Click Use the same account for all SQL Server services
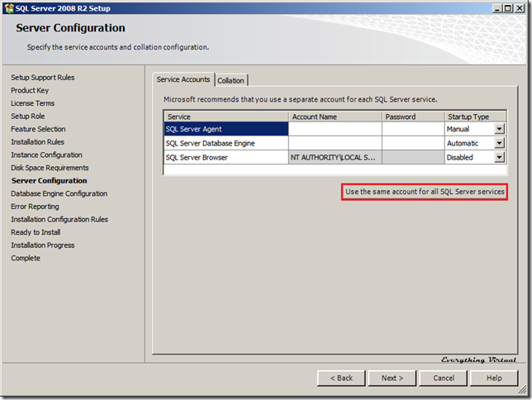The height and width of the screenshot is (400, 532). 425,192
